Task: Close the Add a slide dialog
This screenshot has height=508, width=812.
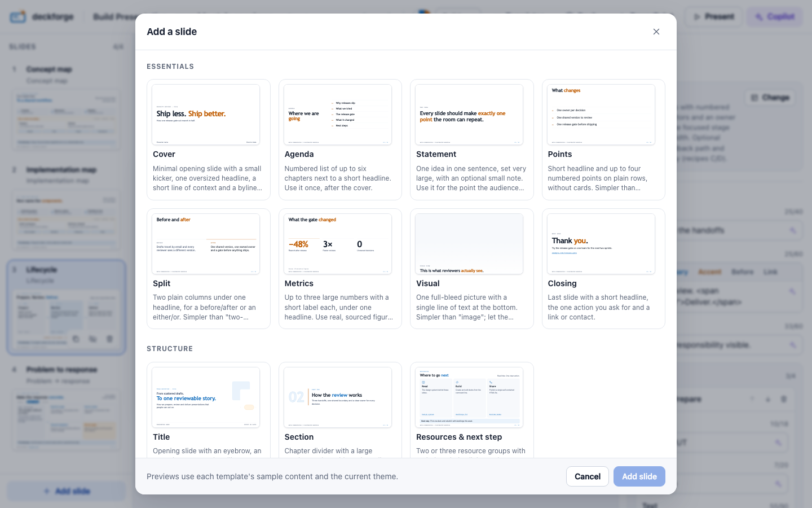Action: [x=656, y=32]
